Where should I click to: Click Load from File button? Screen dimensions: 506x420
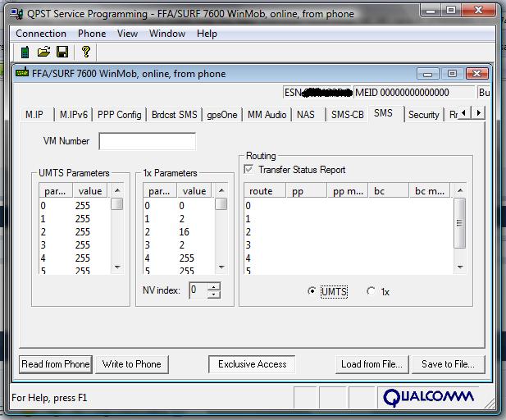pyautogui.click(x=372, y=364)
